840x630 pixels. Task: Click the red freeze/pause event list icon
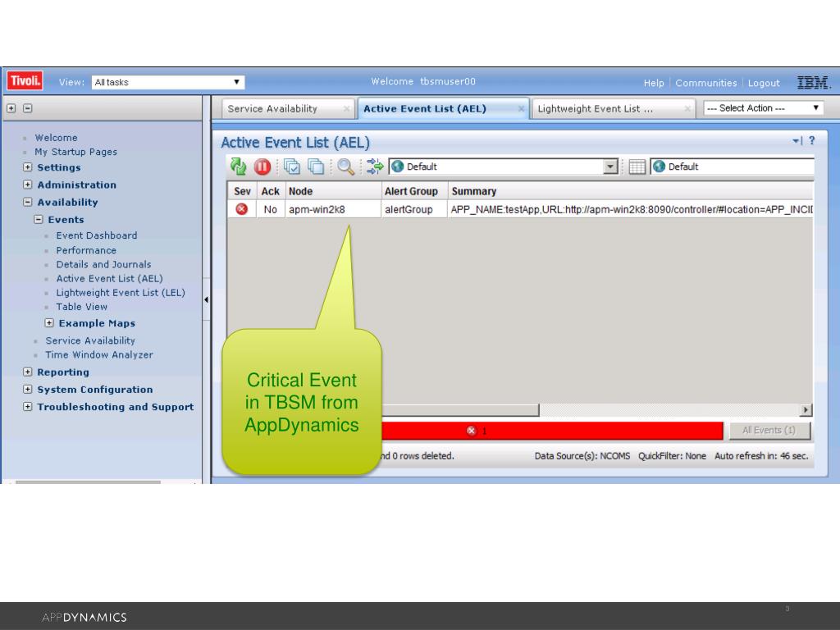[x=262, y=167]
